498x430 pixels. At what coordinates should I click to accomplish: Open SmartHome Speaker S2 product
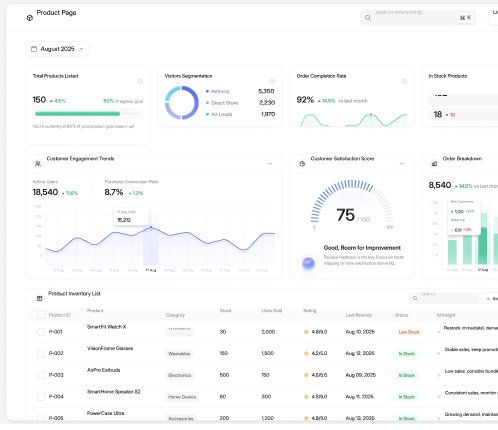point(113,392)
